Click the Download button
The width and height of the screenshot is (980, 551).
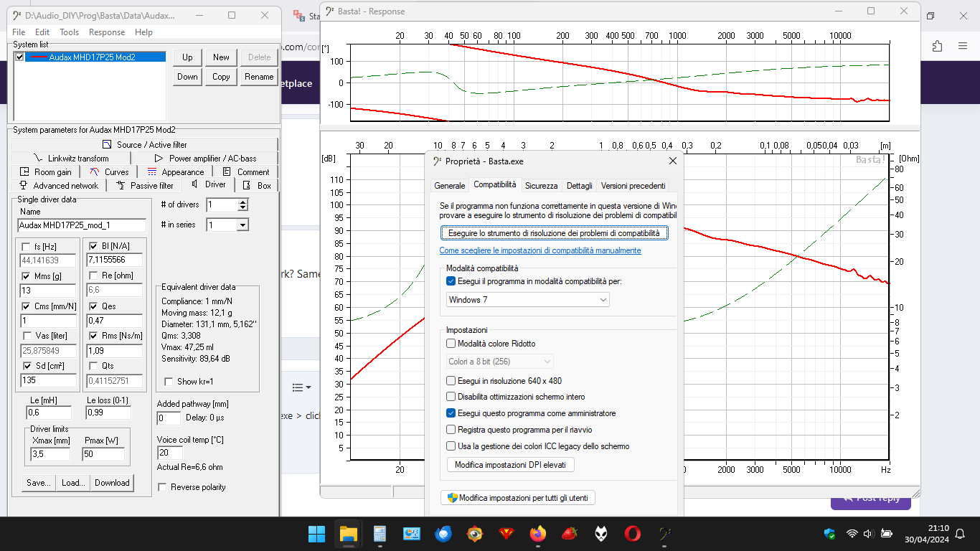pyautogui.click(x=112, y=483)
